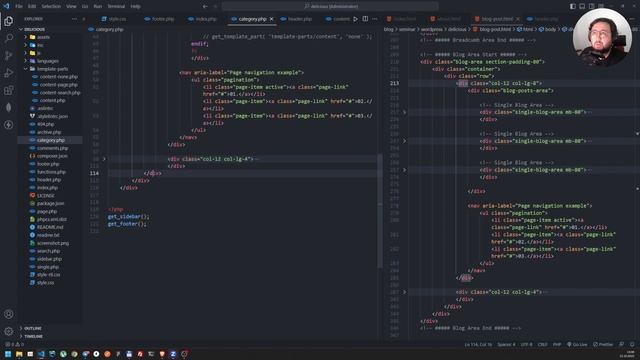
Task: Click Go Live in status bar
Action: pyautogui.click(x=577, y=344)
